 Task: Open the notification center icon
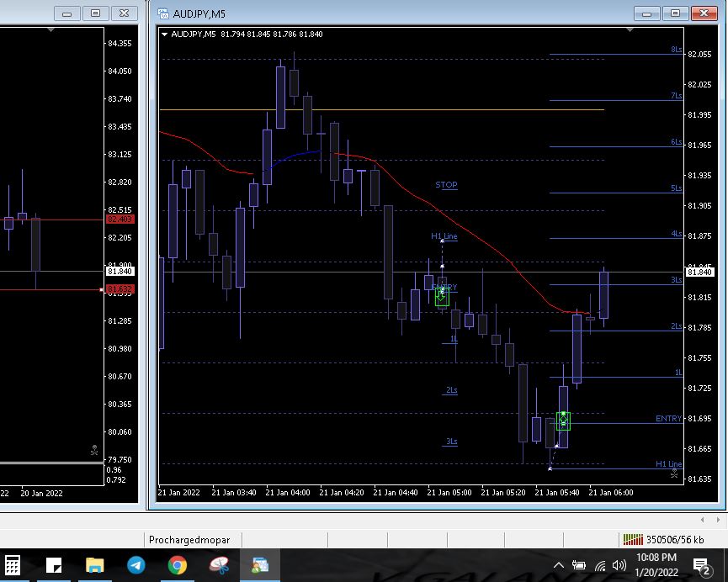[702, 566]
